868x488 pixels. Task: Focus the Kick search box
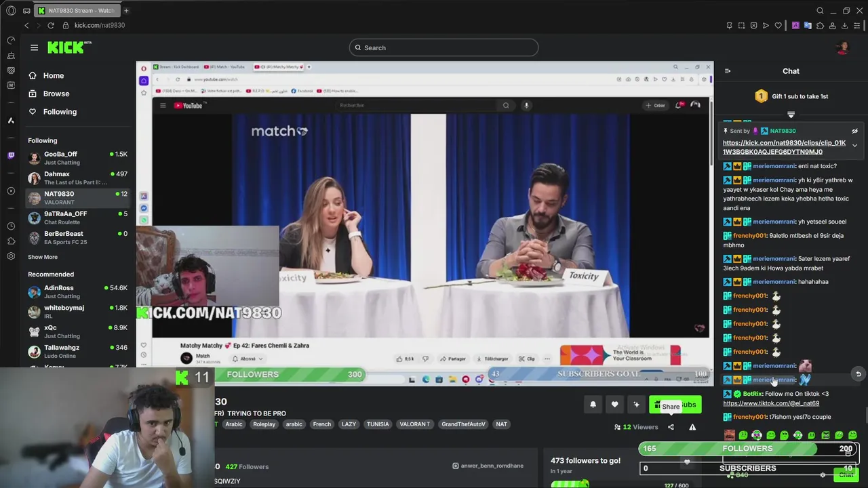444,47
